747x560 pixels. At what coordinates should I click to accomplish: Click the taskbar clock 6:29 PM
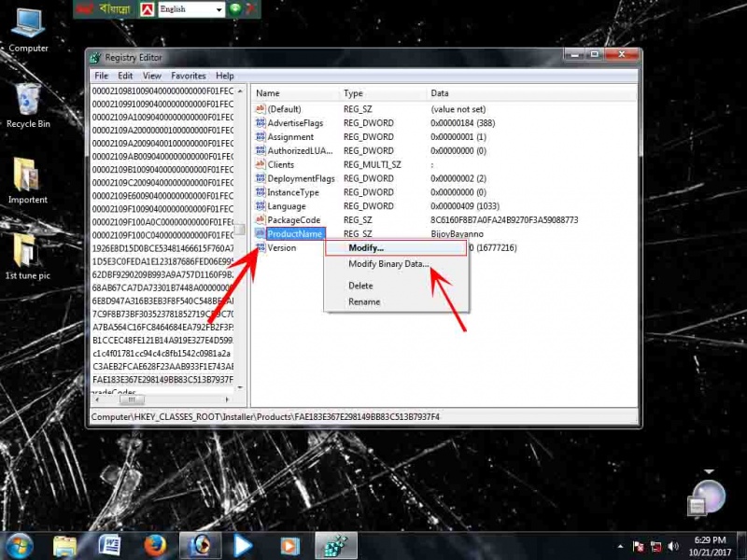coord(710,540)
